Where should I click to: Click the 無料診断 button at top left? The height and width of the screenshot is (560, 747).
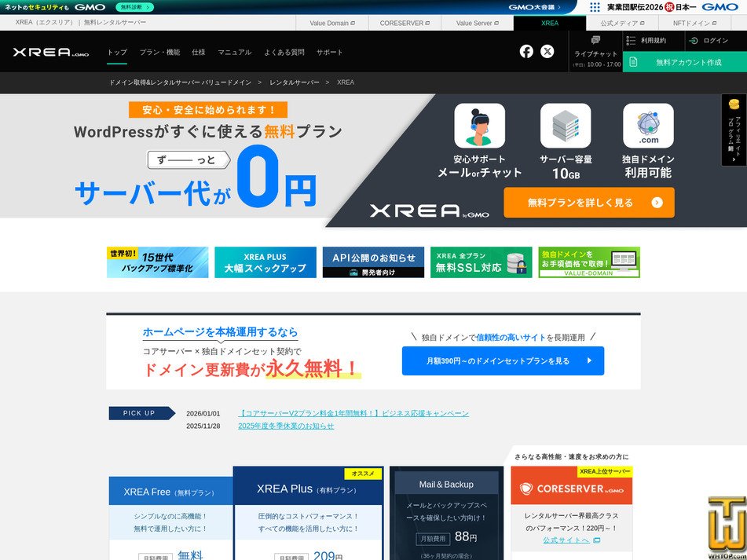(137, 6)
